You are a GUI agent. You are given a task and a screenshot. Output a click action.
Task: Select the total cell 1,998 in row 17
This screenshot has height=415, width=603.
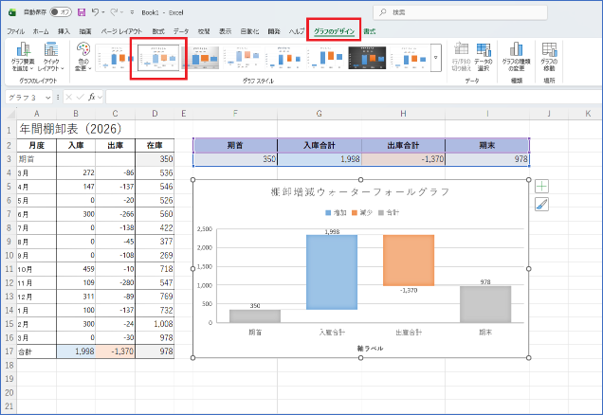coord(76,352)
